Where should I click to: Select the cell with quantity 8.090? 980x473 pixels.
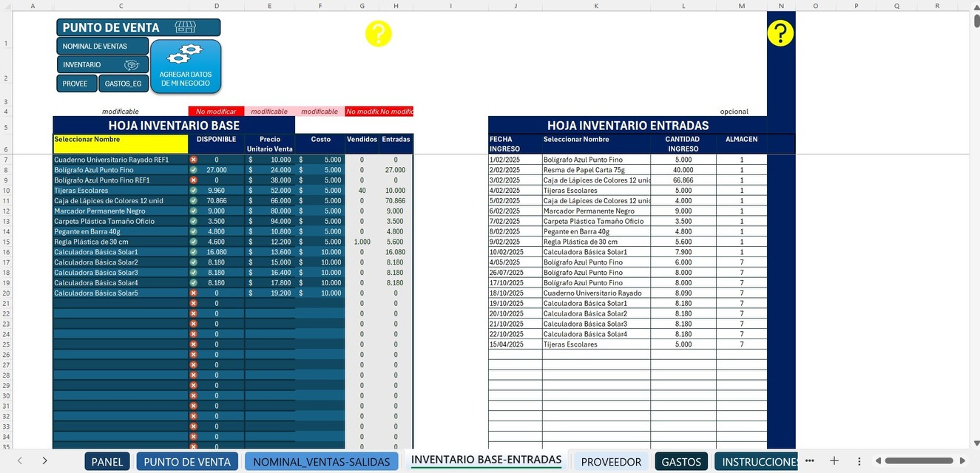pyautogui.click(x=683, y=293)
